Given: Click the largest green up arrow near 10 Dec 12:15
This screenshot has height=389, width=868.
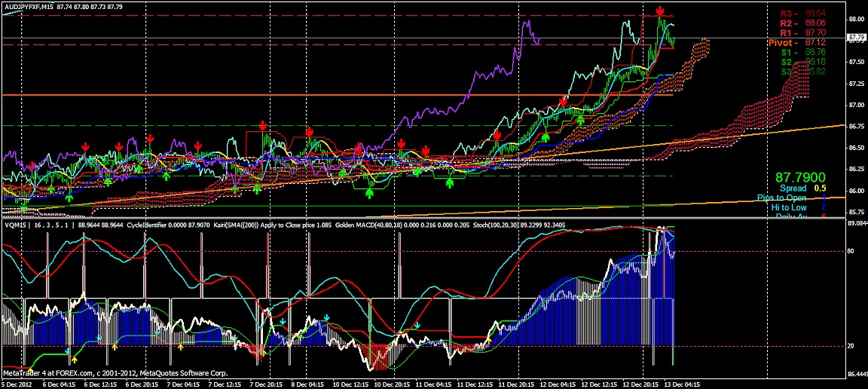Looking at the screenshot, I should click(x=370, y=194).
